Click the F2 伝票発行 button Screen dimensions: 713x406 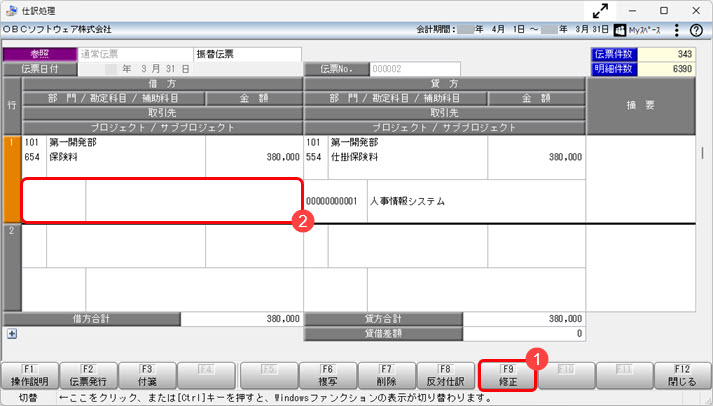[x=88, y=376]
